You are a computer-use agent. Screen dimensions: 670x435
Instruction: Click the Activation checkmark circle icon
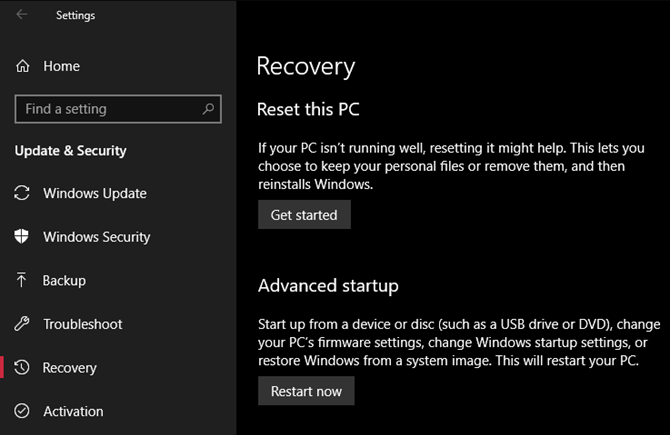[22, 411]
